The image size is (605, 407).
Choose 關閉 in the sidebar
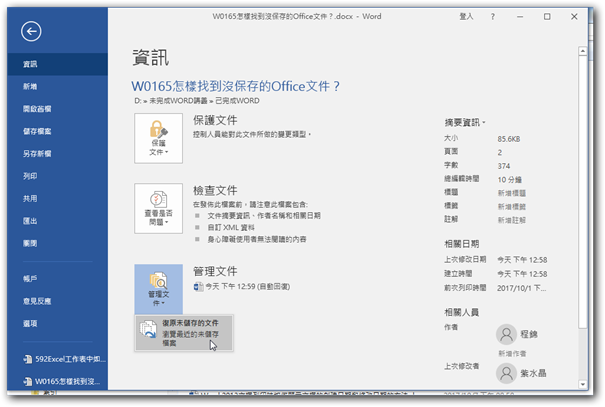coord(57,243)
